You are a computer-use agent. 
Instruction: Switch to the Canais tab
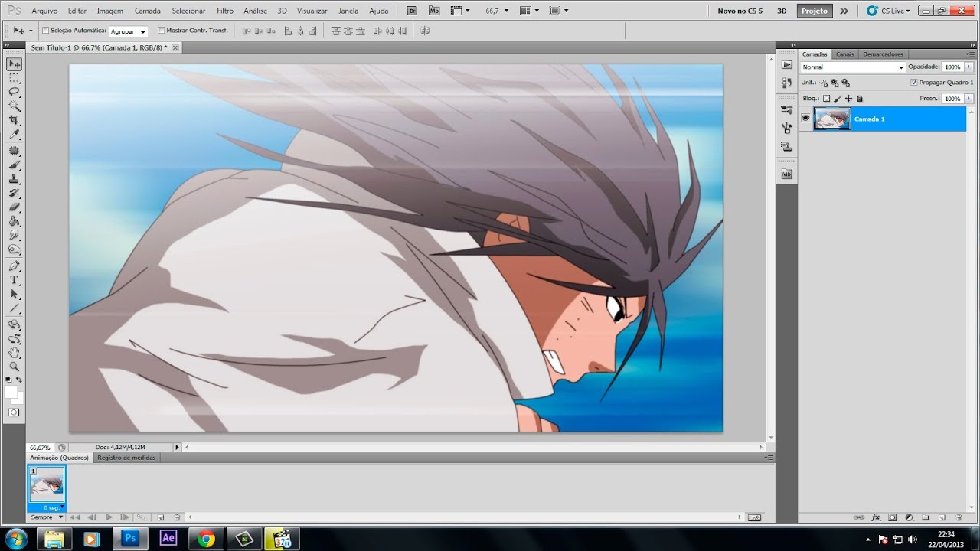point(844,54)
